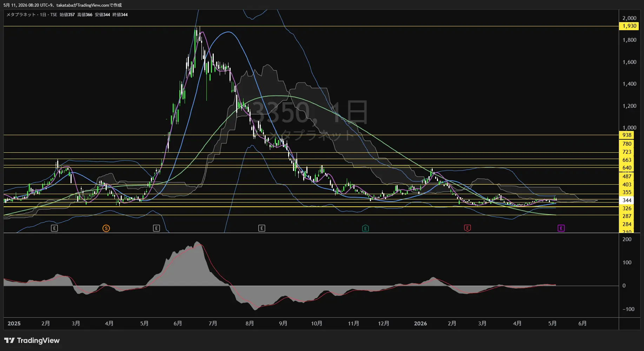Click the 2,000 price axis value
Image resolution: width=644 pixels, height=351 pixels.
pyautogui.click(x=629, y=18)
